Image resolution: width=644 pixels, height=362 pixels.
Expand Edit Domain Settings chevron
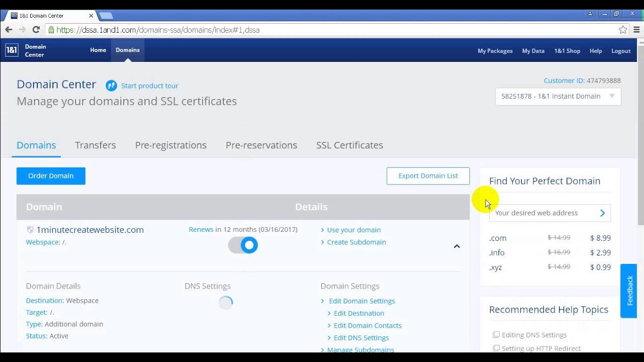pyautogui.click(x=323, y=301)
